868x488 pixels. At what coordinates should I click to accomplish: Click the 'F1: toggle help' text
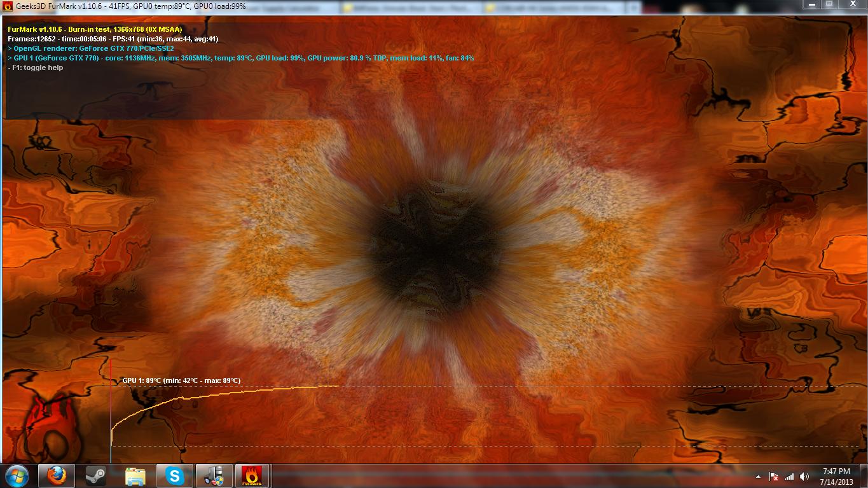38,67
